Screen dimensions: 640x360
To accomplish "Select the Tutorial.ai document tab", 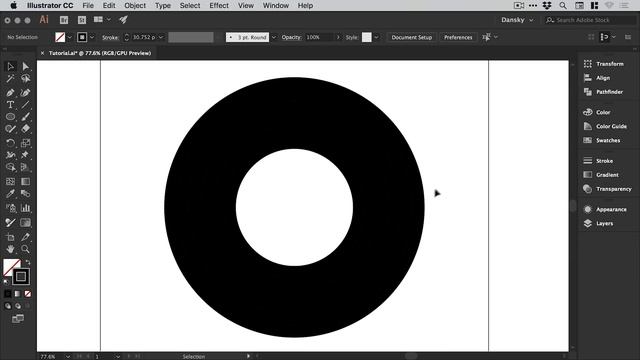I will (100, 53).
